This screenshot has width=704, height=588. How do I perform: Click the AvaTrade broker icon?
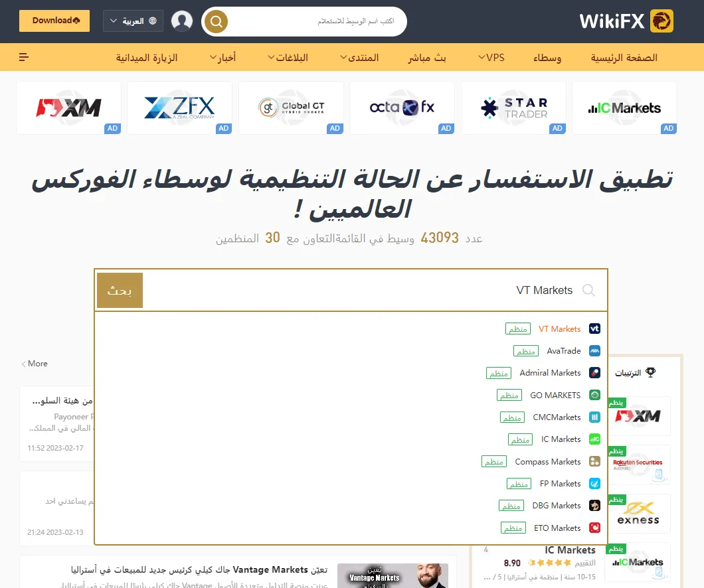594,350
